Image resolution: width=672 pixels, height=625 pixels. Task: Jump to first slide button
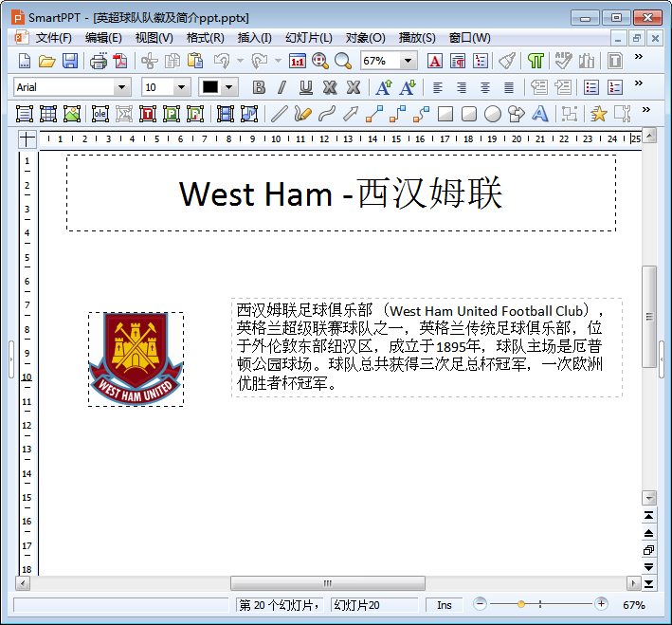[x=649, y=516]
